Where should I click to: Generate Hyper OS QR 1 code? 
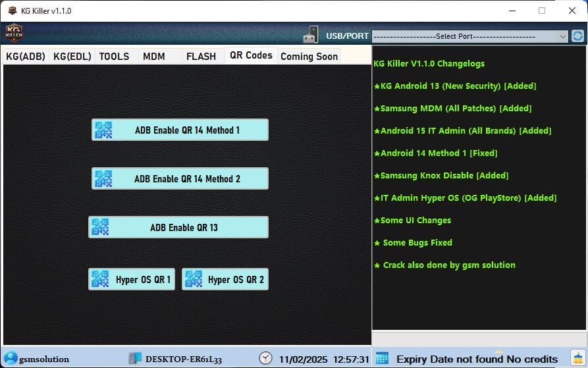[132, 279]
